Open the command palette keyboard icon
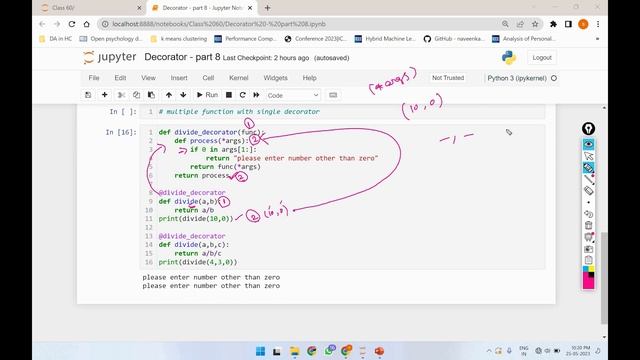The image size is (640, 360). 333,95
